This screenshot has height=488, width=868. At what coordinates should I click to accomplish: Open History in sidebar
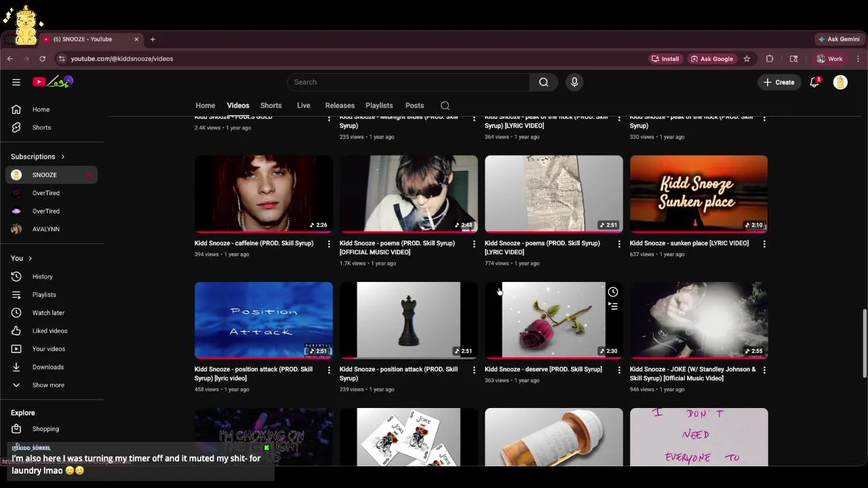point(52,277)
